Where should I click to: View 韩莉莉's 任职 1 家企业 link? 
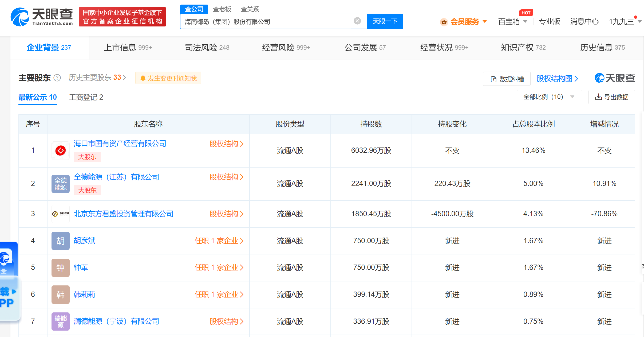(x=219, y=295)
